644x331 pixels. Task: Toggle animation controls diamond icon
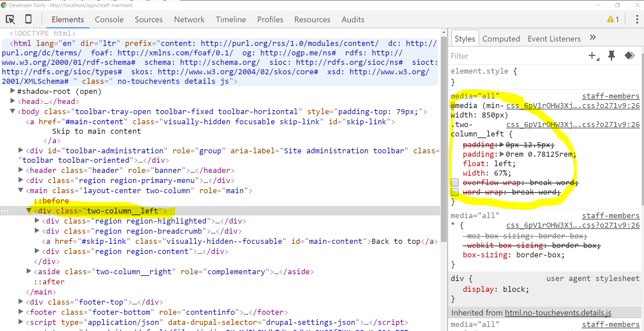(x=629, y=55)
